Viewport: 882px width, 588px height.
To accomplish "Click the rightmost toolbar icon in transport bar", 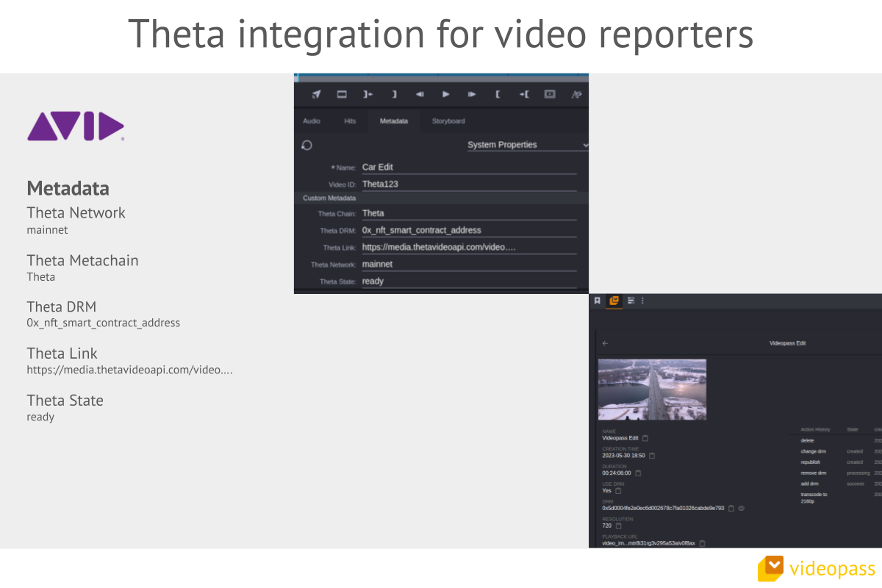I will tap(576, 94).
